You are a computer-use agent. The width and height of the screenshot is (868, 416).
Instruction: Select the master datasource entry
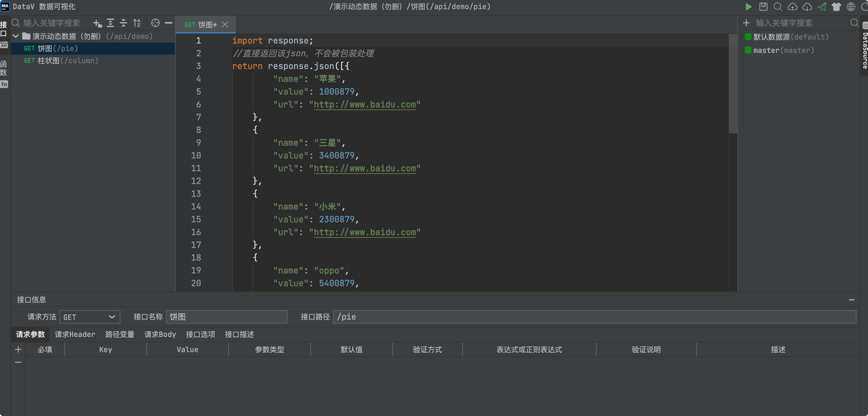tap(783, 50)
